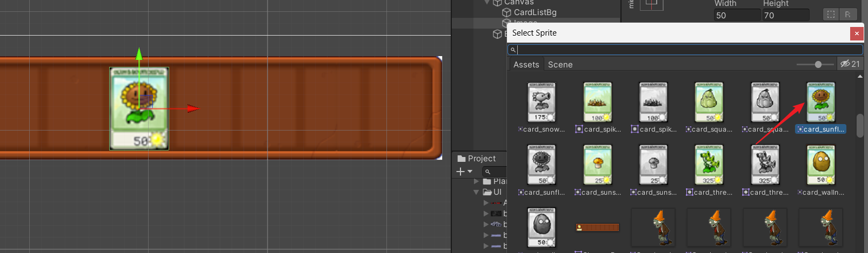Select the colored spikeweed card sprite
Image resolution: width=868 pixels, height=253 pixels.
tap(597, 102)
